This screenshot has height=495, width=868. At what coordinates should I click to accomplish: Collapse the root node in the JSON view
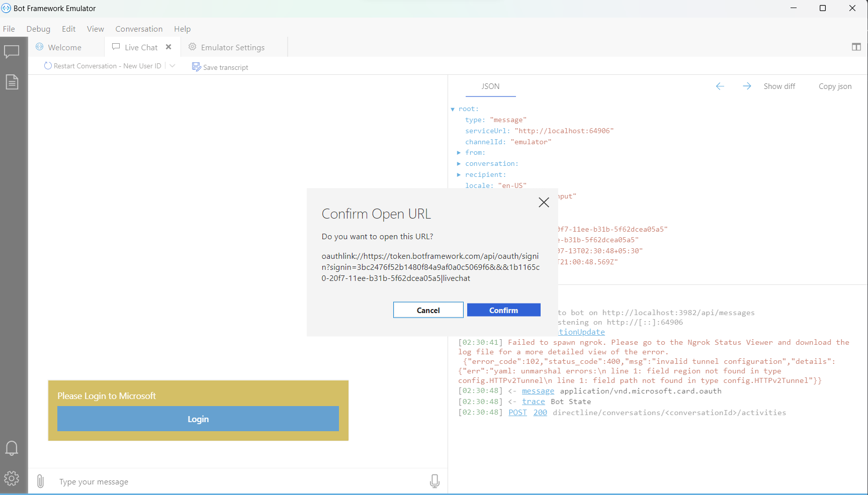[453, 109]
